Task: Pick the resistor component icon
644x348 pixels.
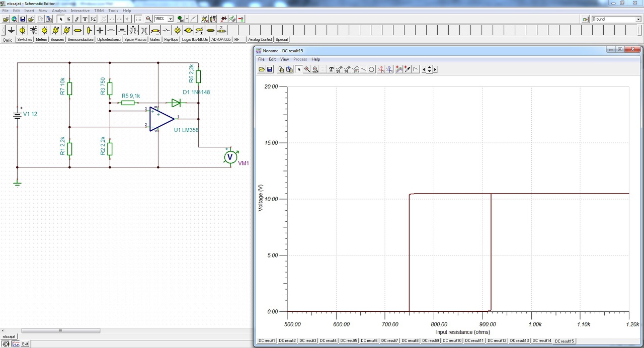Action: pos(77,30)
